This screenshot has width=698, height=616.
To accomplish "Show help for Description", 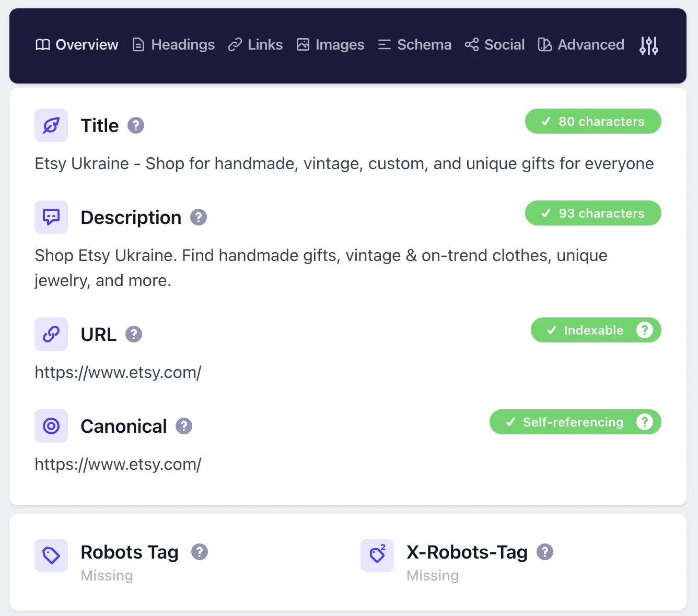I will click(x=199, y=217).
